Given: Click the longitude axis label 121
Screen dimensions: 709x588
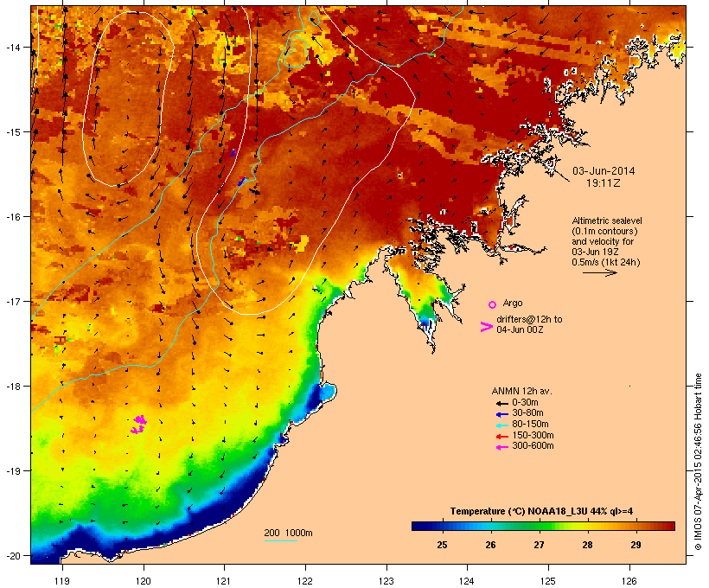Looking at the screenshot, I should [224, 581].
